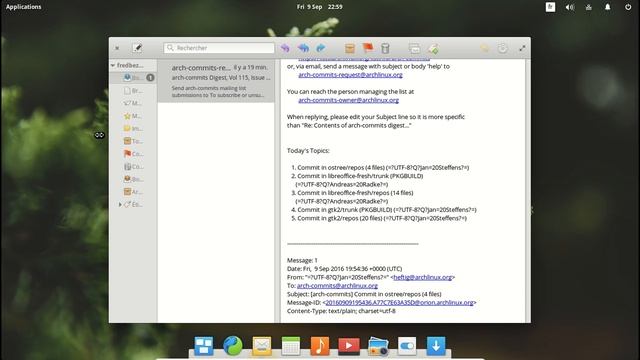Open the Im... important folder in sidebar
This screenshot has width=640, height=360.
click(x=134, y=128)
